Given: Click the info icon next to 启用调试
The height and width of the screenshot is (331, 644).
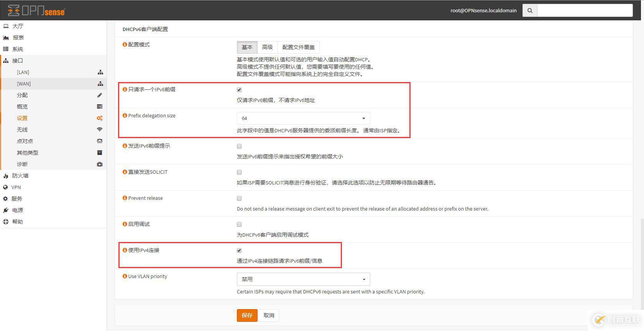Looking at the screenshot, I should click(125, 224).
